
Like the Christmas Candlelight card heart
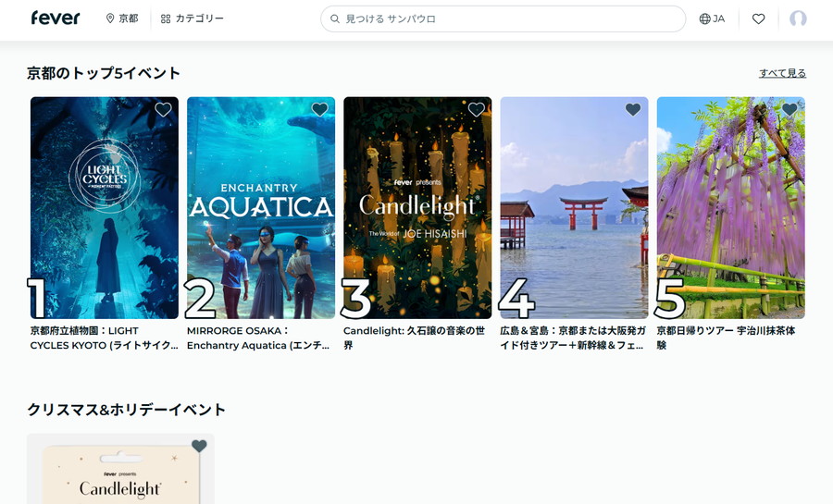click(x=199, y=447)
